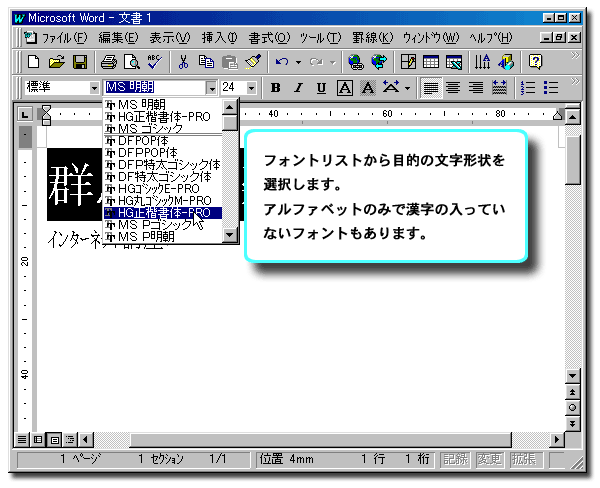The height and width of the screenshot is (488, 600).
Task: Click select browse object button
Action: pyautogui.click(x=572, y=408)
